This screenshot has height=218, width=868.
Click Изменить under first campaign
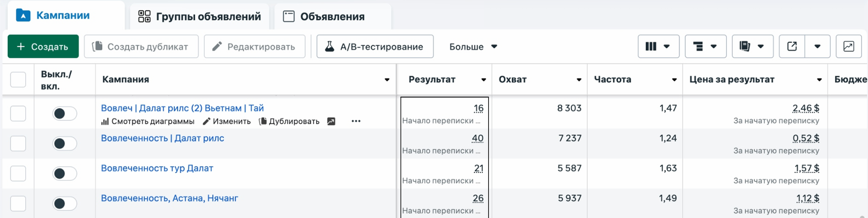[227, 121]
